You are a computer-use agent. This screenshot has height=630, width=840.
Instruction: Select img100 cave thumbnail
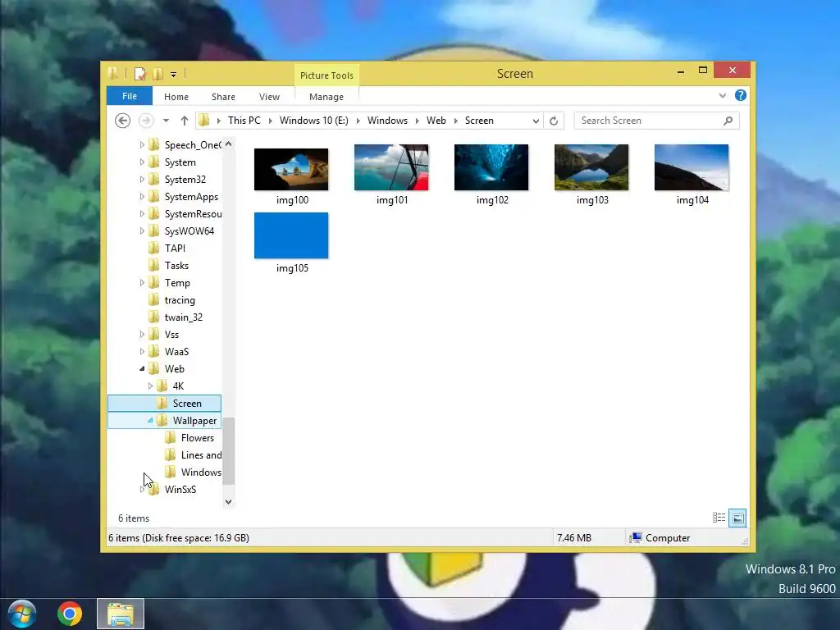point(291,169)
